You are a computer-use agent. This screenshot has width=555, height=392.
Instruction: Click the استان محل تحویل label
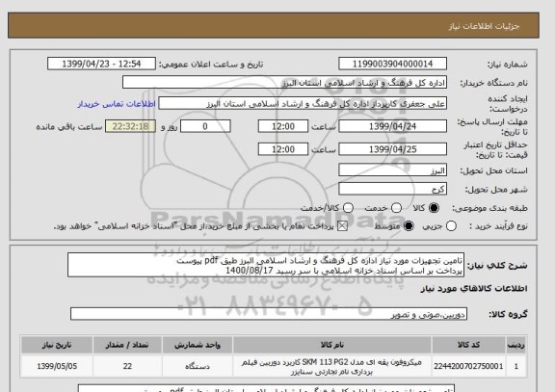click(x=493, y=170)
